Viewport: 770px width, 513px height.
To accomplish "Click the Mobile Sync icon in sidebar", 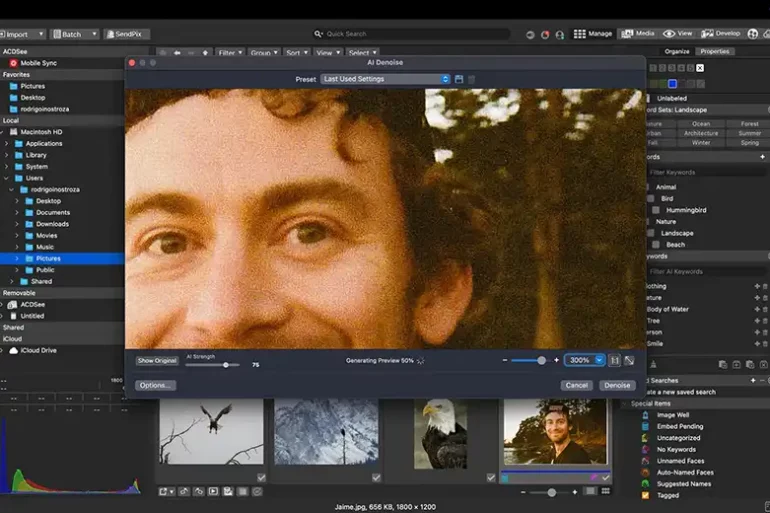I will [13, 63].
